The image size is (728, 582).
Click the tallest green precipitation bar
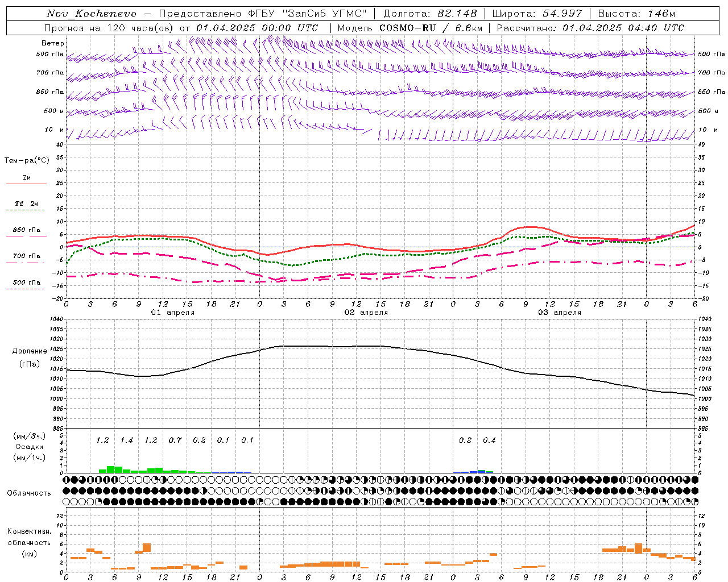point(111,469)
